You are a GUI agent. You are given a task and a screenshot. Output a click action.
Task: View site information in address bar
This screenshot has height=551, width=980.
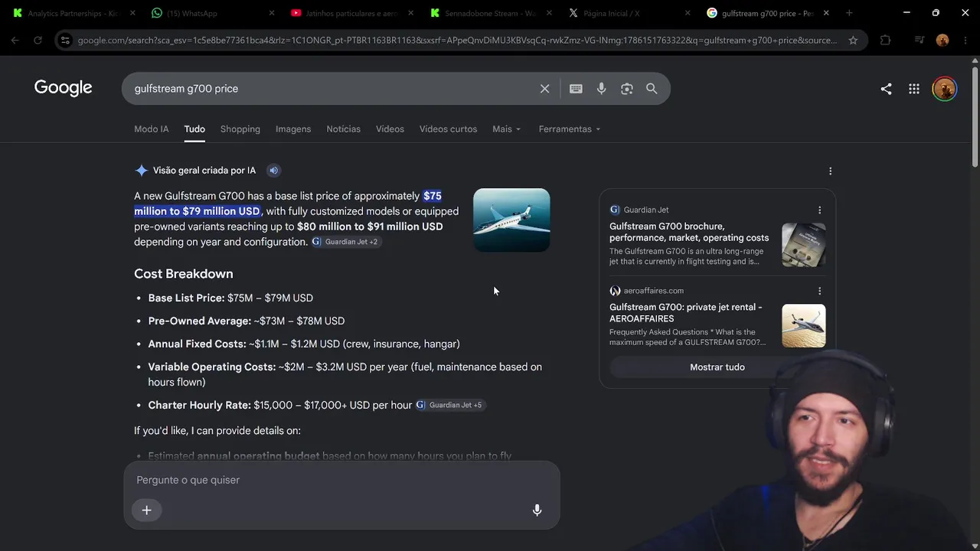65,41
